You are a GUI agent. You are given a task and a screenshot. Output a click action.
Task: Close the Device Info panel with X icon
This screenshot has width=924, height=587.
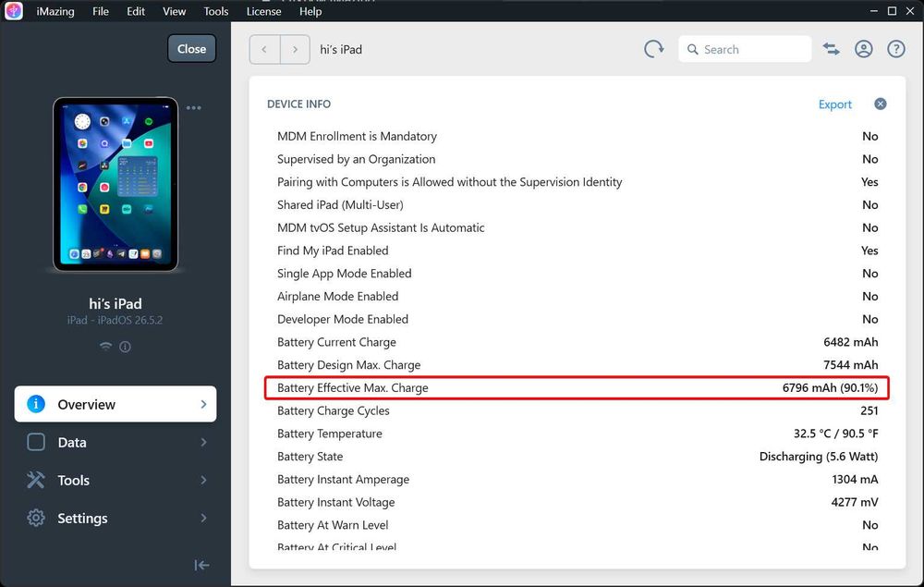coord(881,104)
